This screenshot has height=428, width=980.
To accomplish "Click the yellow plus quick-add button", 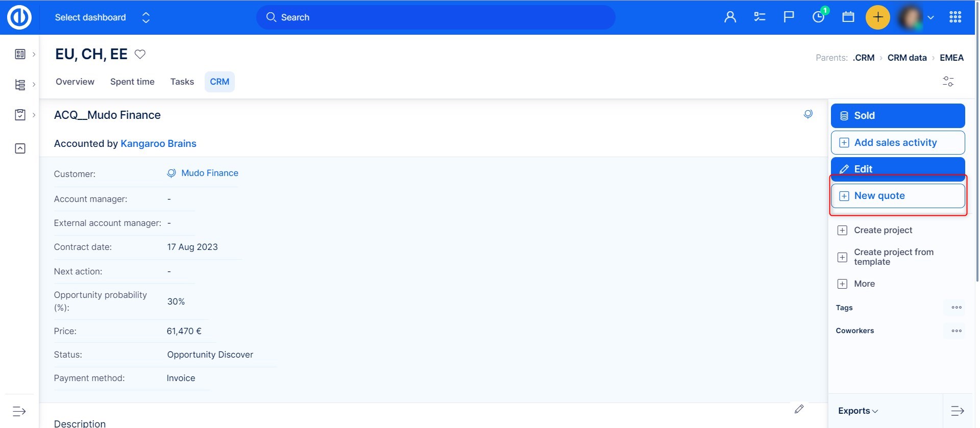I will [x=877, y=17].
